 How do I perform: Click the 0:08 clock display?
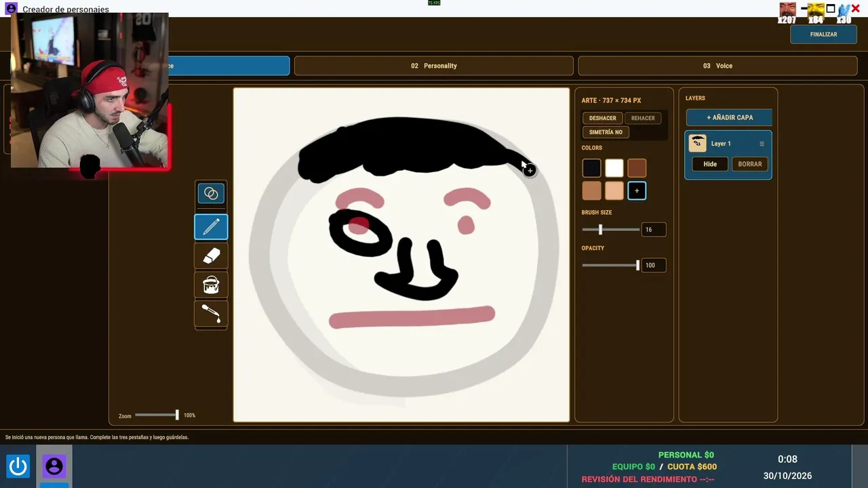click(787, 459)
